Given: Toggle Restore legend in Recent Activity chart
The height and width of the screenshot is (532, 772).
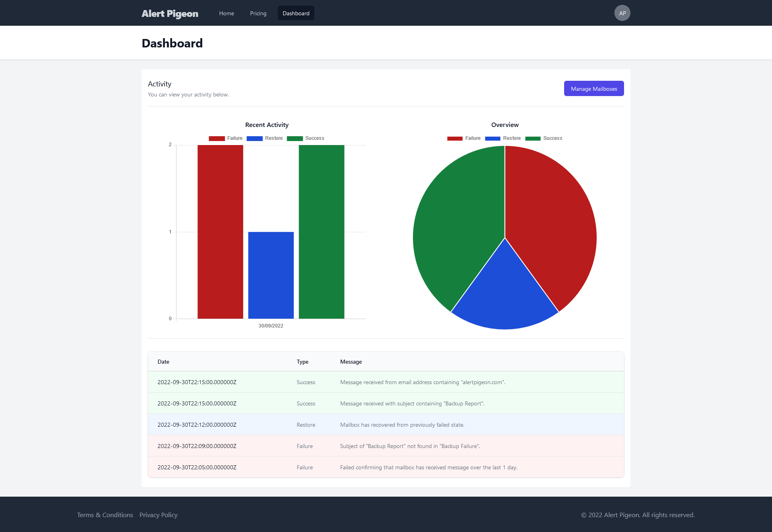Looking at the screenshot, I should click(265, 138).
